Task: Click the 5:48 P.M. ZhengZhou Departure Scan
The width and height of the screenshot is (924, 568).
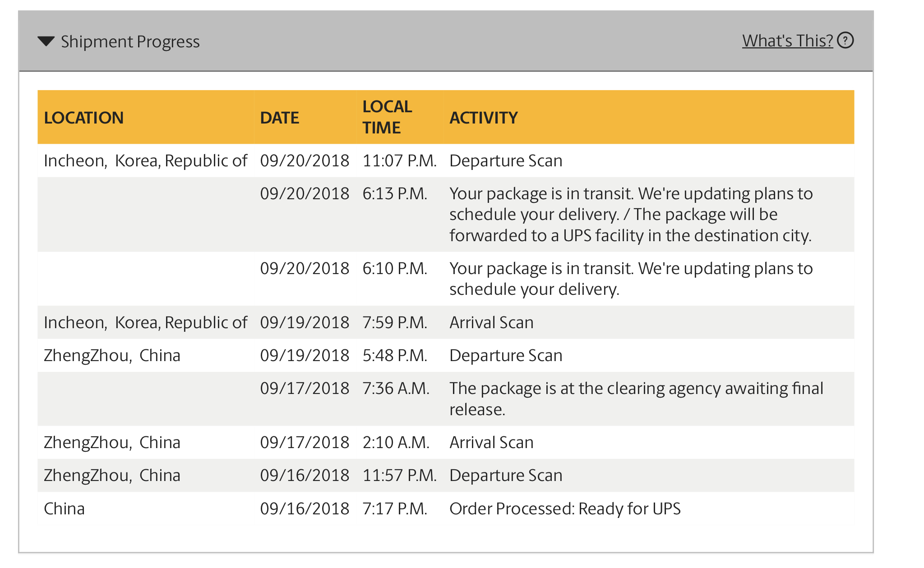Action: coord(506,355)
